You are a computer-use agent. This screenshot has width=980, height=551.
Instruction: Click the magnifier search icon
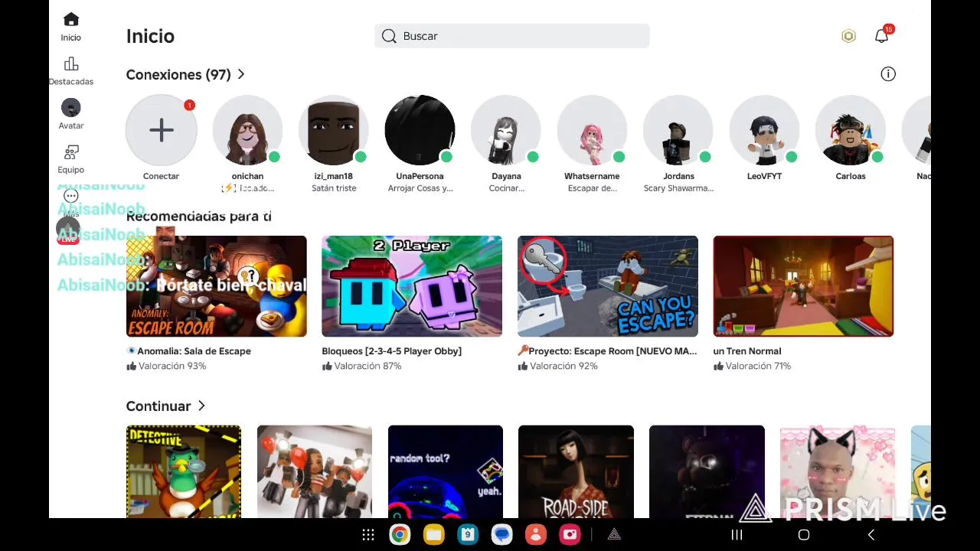(x=389, y=36)
